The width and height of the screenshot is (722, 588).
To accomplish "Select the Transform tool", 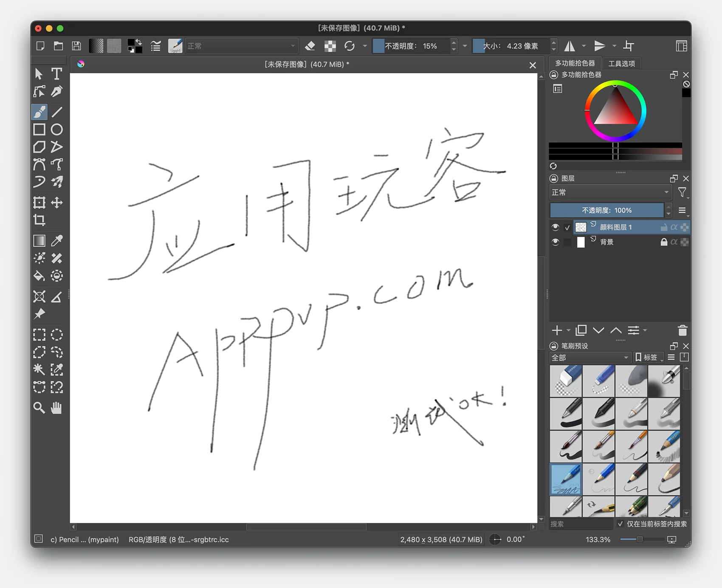I will pos(39,203).
